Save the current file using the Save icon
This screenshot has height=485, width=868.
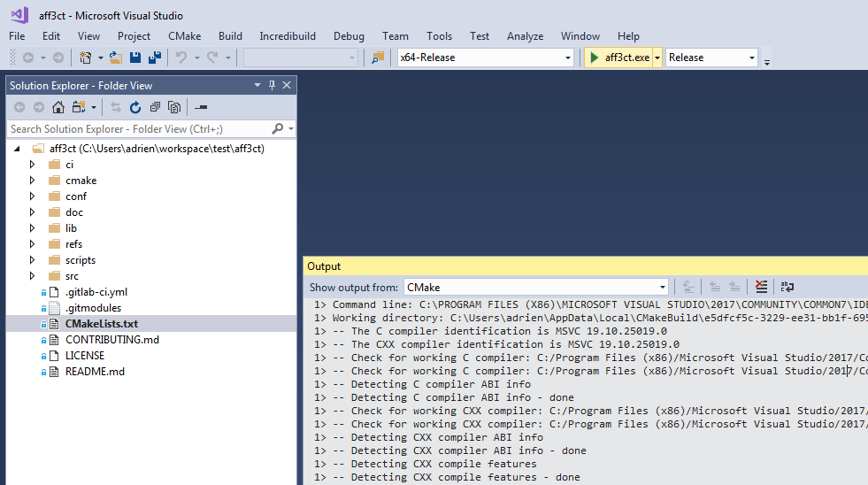(135, 58)
